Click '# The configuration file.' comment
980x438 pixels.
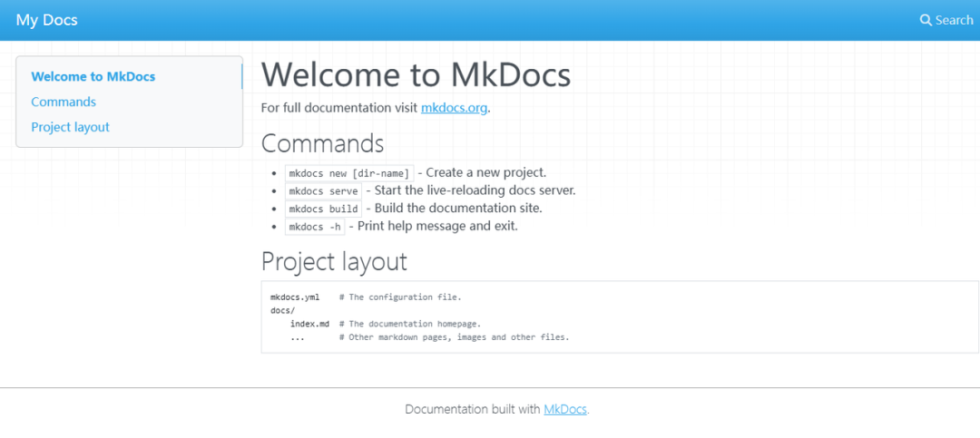point(400,297)
